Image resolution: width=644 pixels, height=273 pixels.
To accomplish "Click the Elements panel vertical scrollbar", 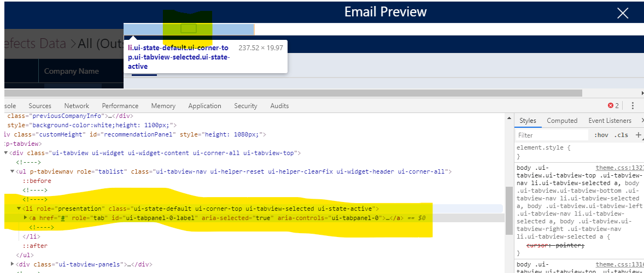I will coord(508,210).
